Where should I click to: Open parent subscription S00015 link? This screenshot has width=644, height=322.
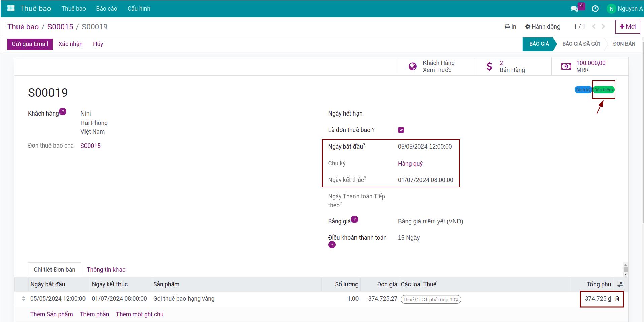(90, 146)
